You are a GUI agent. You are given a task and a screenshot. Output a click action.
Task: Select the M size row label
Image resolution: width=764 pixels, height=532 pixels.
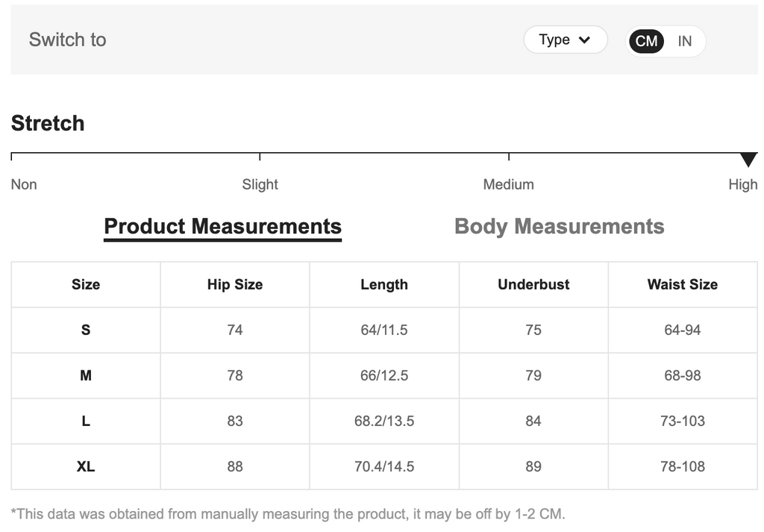(86, 375)
